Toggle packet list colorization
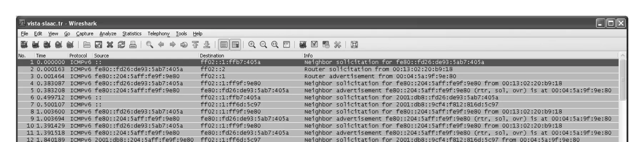The height and width of the screenshot is (142, 644). pyautogui.click(x=224, y=45)
